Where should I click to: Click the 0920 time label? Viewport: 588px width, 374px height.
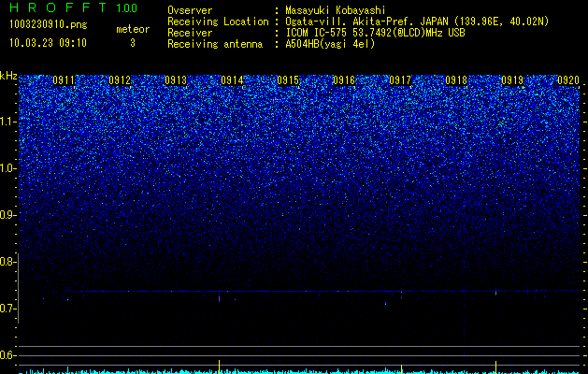568,80
